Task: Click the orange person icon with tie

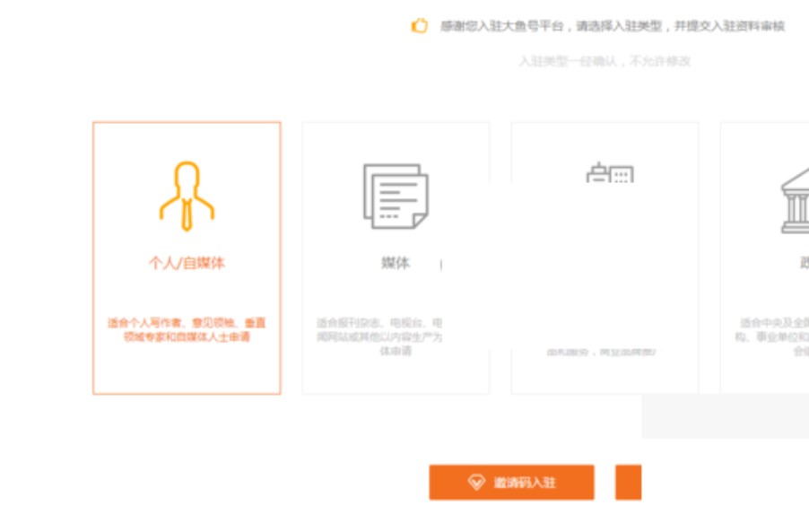Action: pos(187,196)
